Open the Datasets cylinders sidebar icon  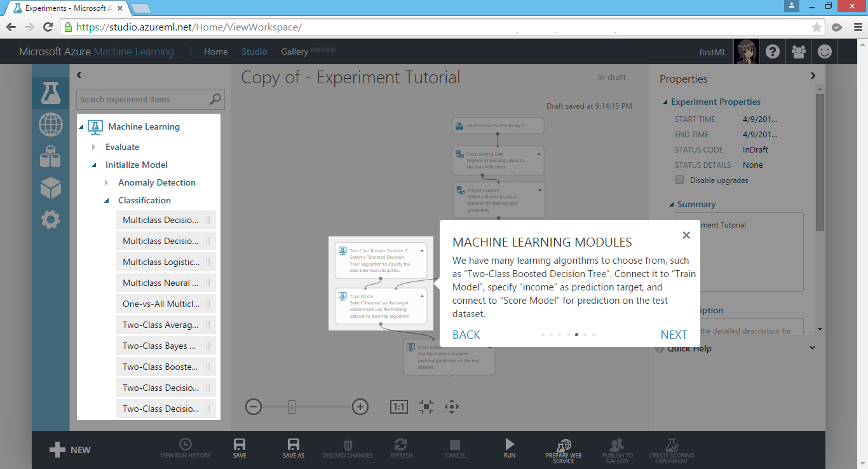point(51,156)
